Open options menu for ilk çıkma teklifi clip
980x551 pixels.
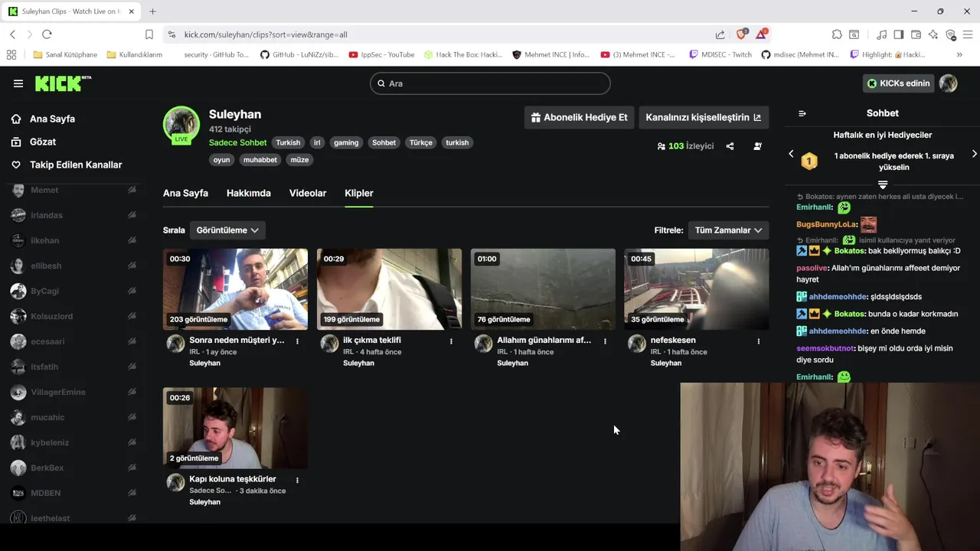coord(451,341)
